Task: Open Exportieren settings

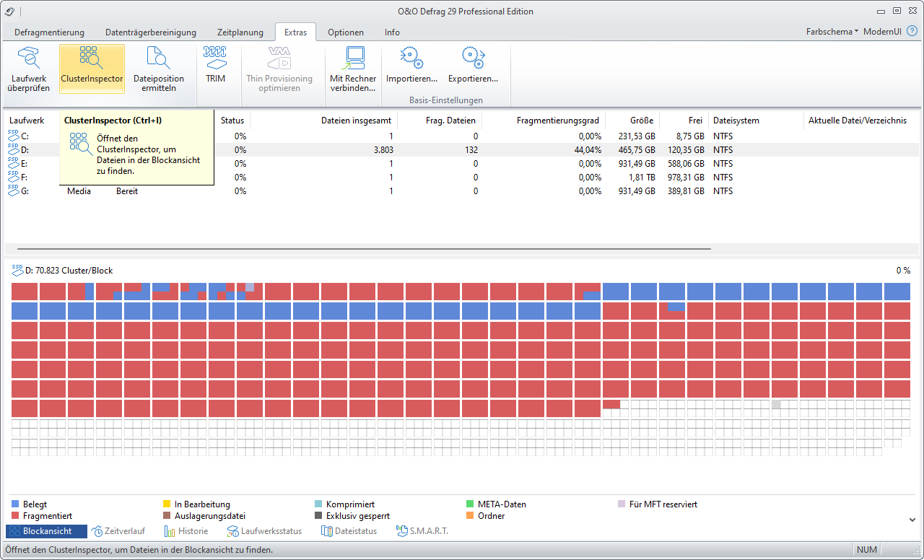Action: (x=473, y=65)
